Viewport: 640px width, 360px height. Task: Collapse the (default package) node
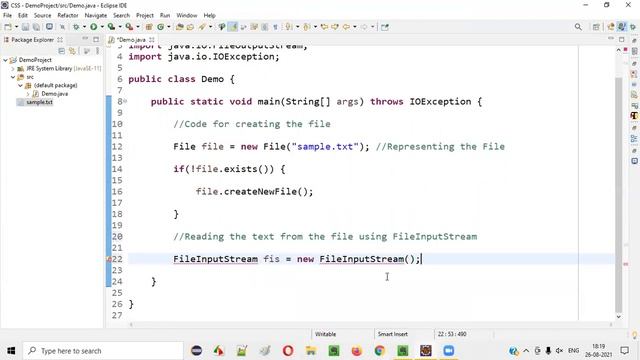point(20,85)
